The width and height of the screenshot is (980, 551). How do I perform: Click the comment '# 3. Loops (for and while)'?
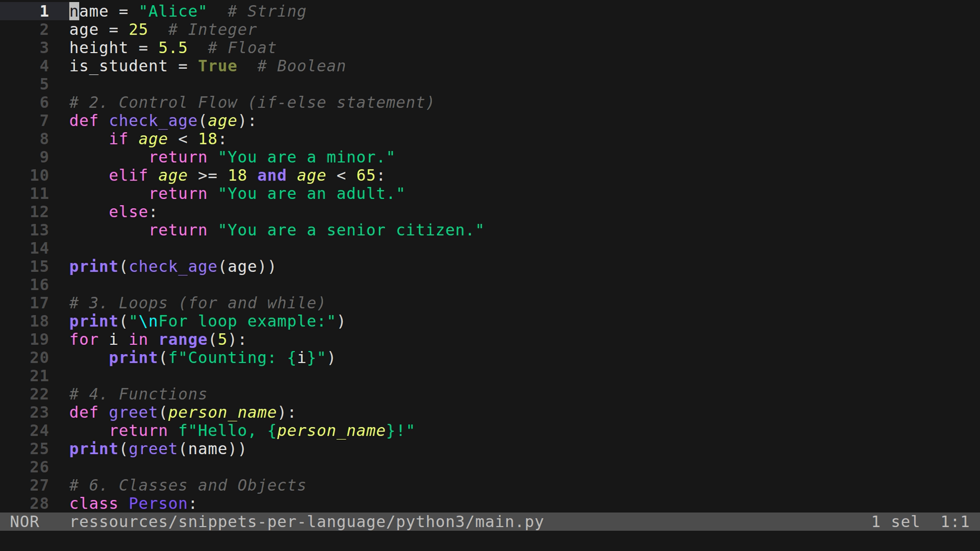198,303
